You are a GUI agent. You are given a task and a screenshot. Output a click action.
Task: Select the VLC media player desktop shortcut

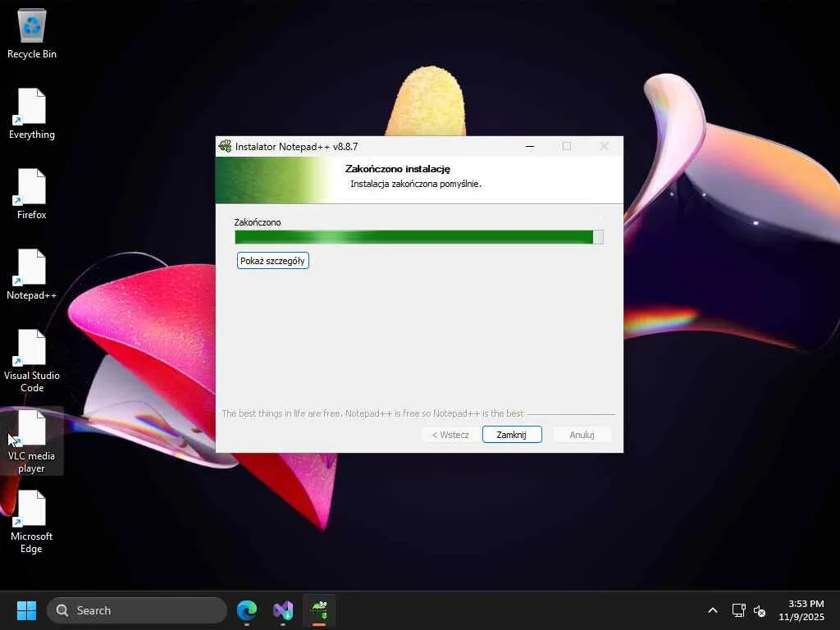point(32,441)
